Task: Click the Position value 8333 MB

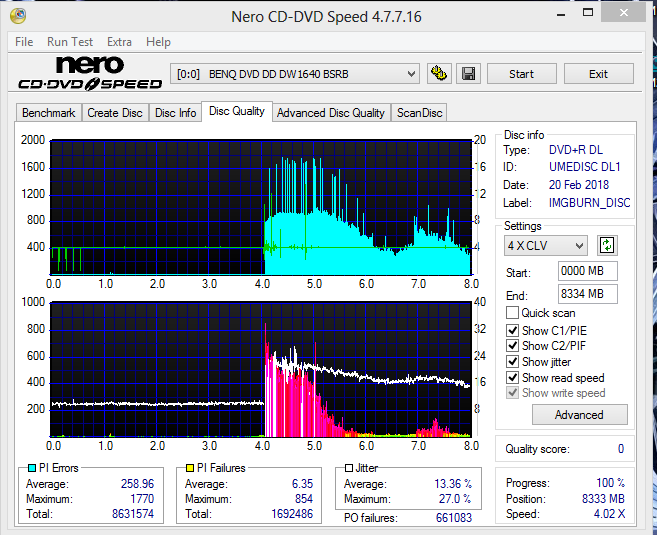Action: (x=603, y=499)
